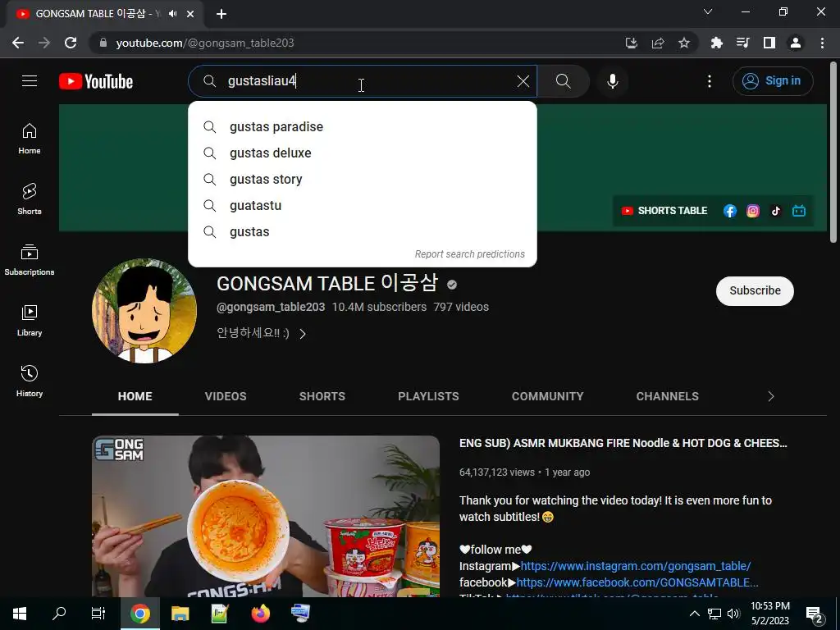Open the last blue banner link icon
The width and height of the screenshot is (840, 630).
tap(799, 211)
